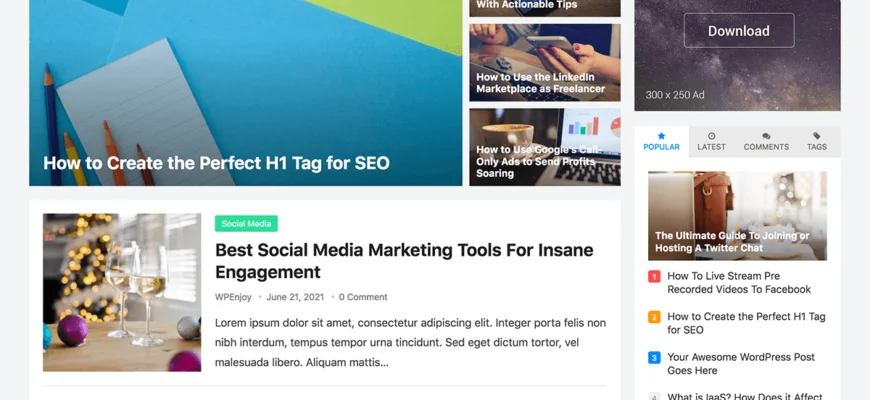Click the wine glasses article thumbnail

[x=122, y=292]
